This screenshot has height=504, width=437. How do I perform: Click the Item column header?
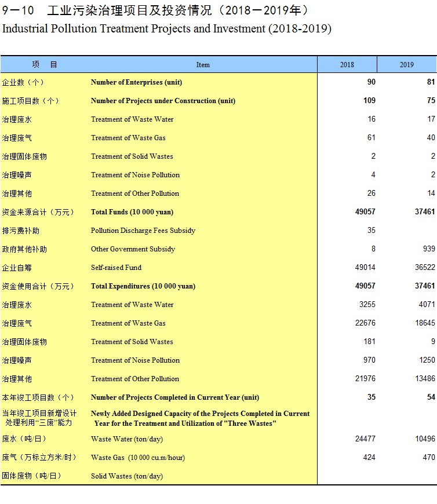click(203, 65)
